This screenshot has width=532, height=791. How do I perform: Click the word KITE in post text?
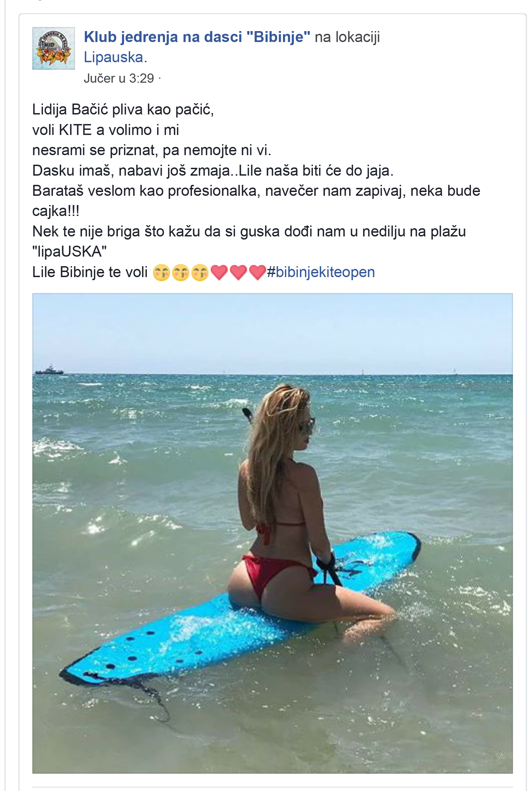[x=75, y=130]
